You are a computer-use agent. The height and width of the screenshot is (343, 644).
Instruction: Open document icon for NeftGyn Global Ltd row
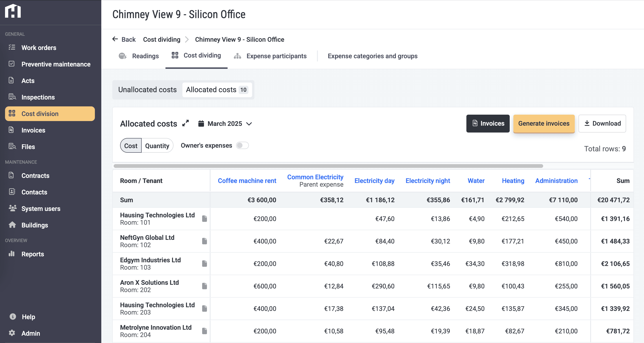204,241
